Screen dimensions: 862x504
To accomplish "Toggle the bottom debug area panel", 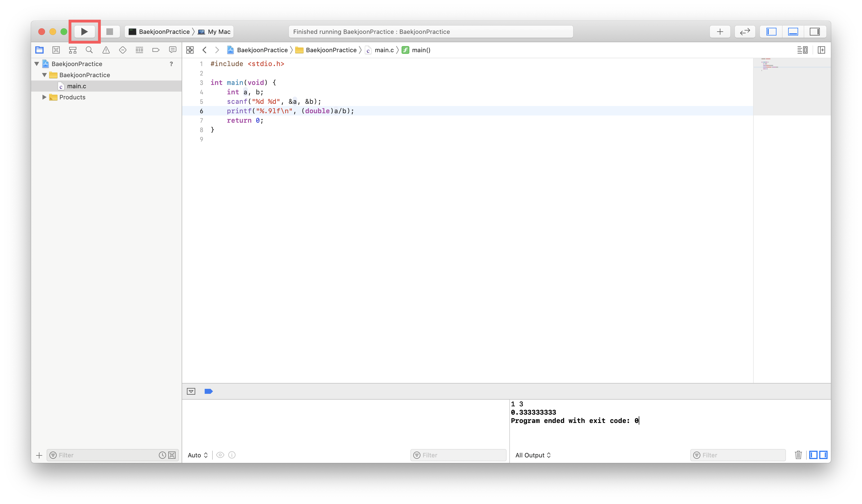I will pyautogui.click(x=793, y=32).
